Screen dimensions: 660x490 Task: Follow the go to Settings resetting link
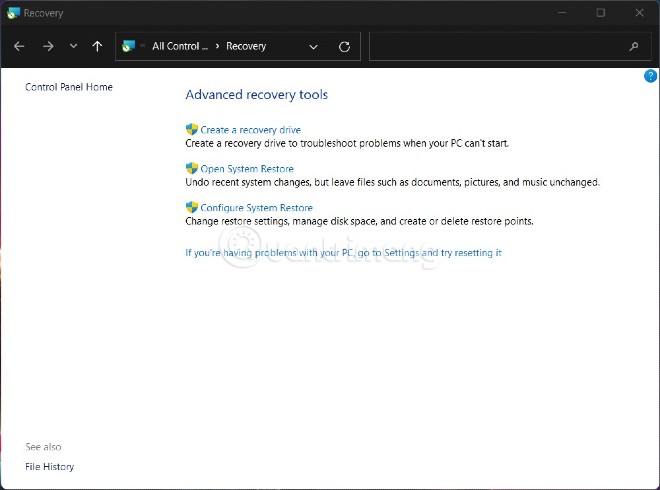(x=343, y=253)
